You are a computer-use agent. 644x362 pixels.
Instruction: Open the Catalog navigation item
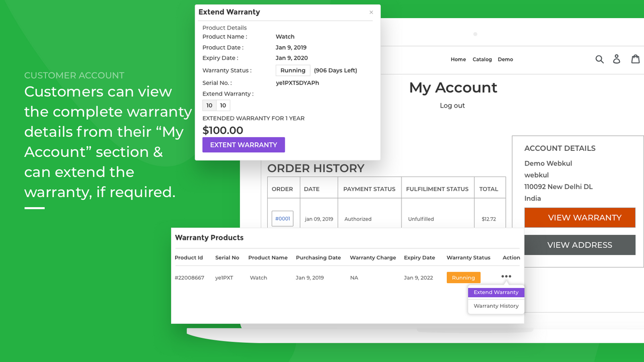(x=482, y=59)
